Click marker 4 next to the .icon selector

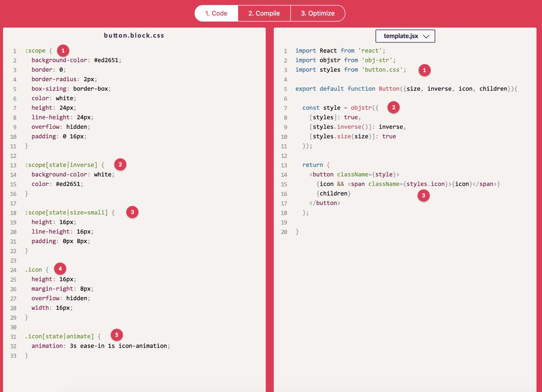click(x=60, y=269)
